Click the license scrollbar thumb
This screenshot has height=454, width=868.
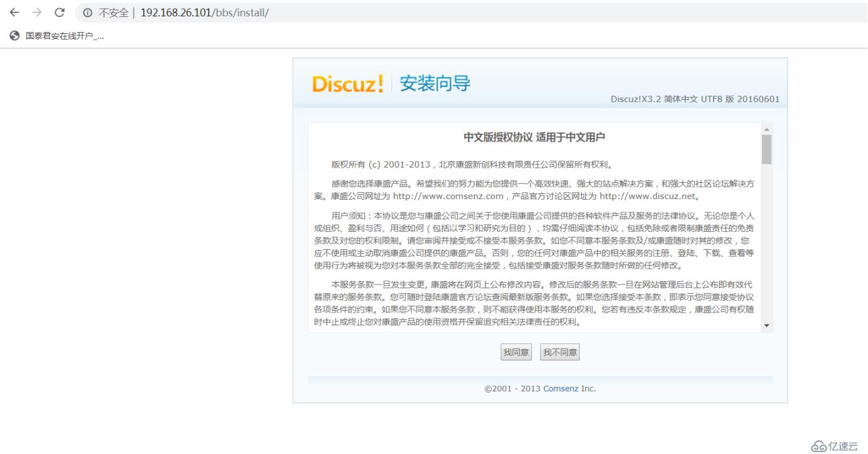[766, 149]
